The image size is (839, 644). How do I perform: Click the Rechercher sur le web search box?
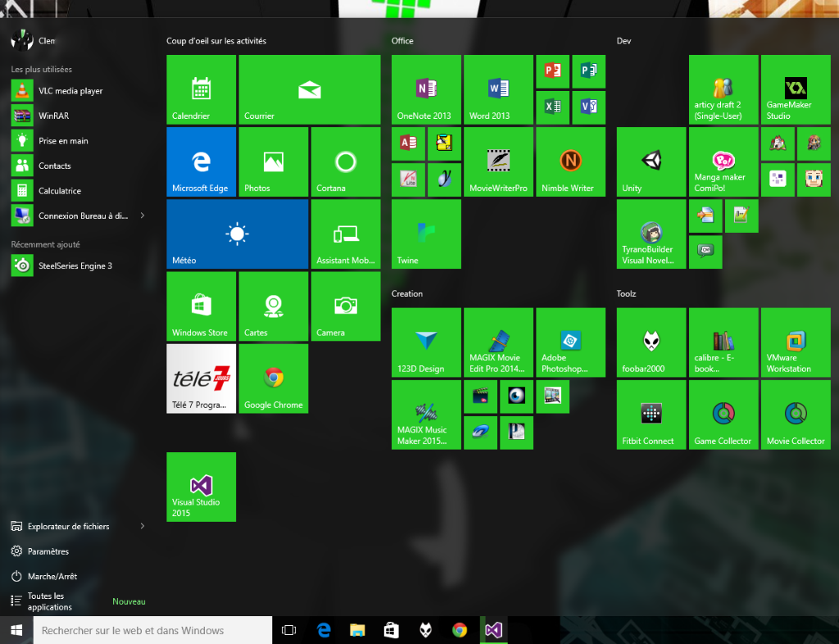pyautogui.click(x=152, y=630)
